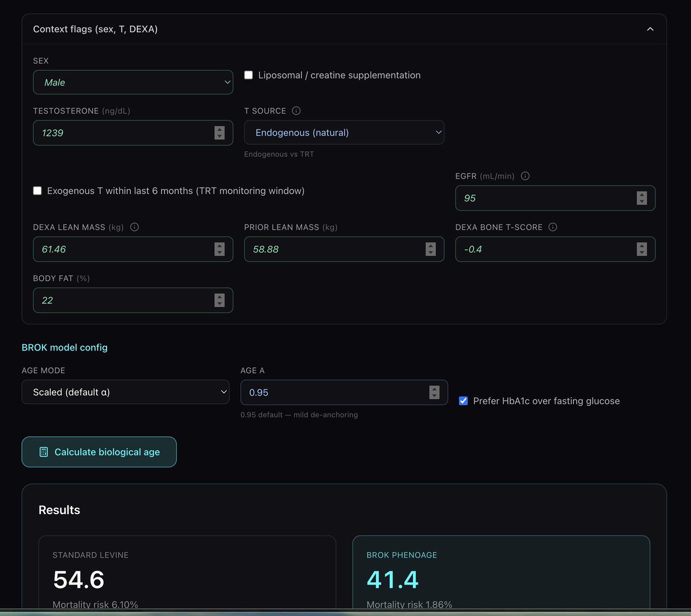Click the DEXA Lean Mass input 61.46

point(133,249)
